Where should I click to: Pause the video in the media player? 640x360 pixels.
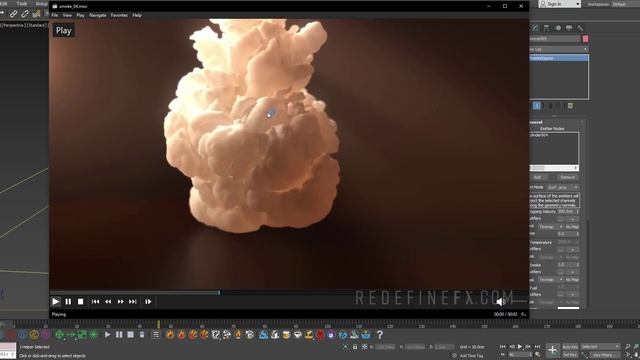[68, 302]
